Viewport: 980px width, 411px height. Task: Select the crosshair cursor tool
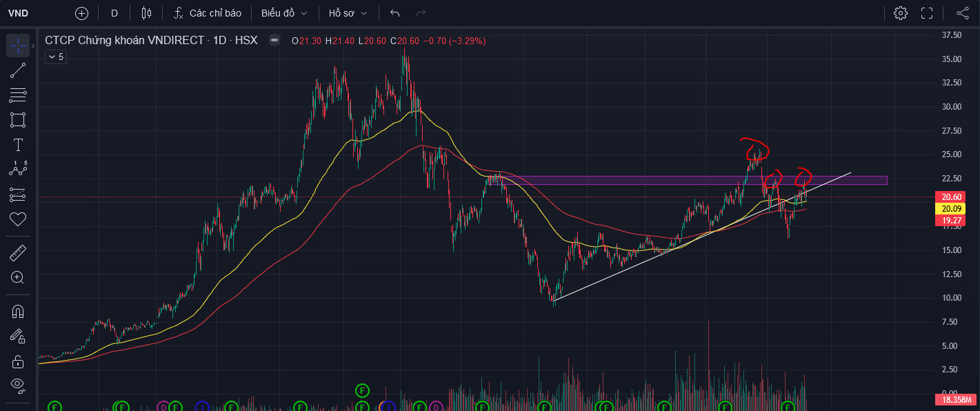pos(18,46)
